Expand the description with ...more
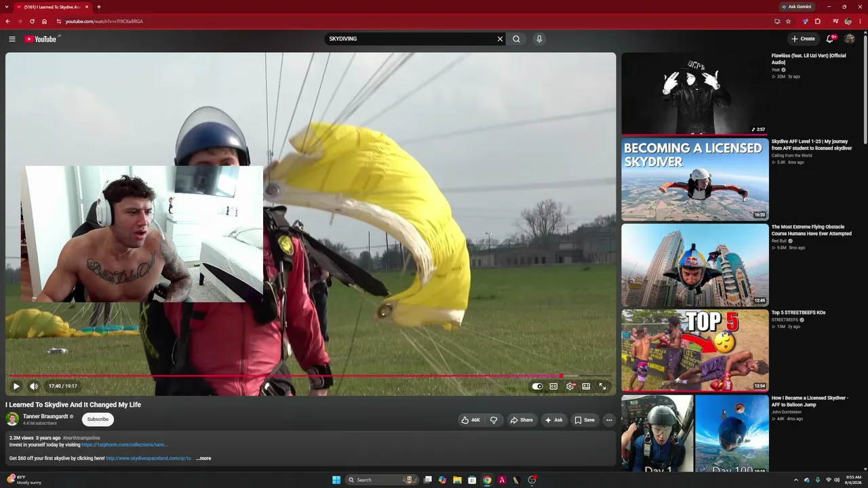The height and width of the screenshot is (488, 868). (203, 458)
